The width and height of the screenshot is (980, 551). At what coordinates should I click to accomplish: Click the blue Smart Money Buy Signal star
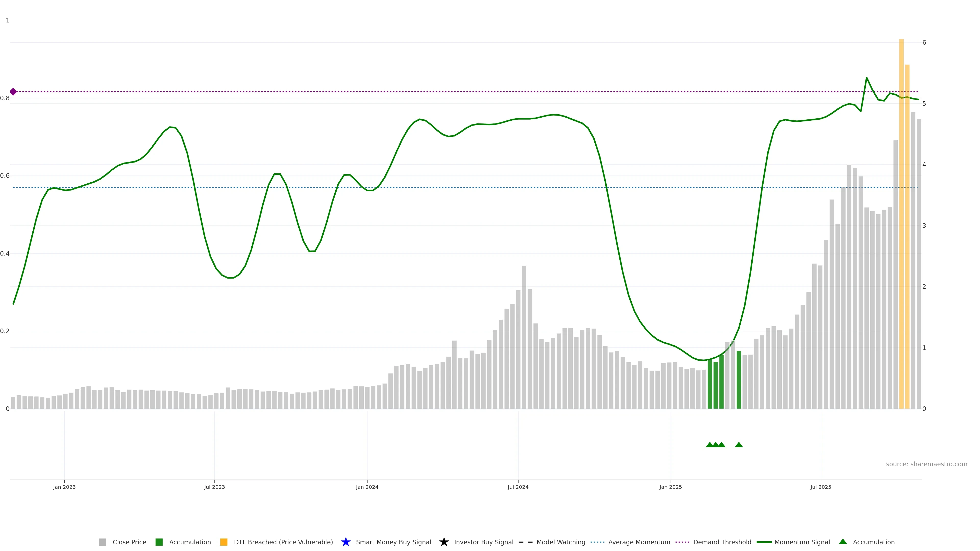pos(346,542)
